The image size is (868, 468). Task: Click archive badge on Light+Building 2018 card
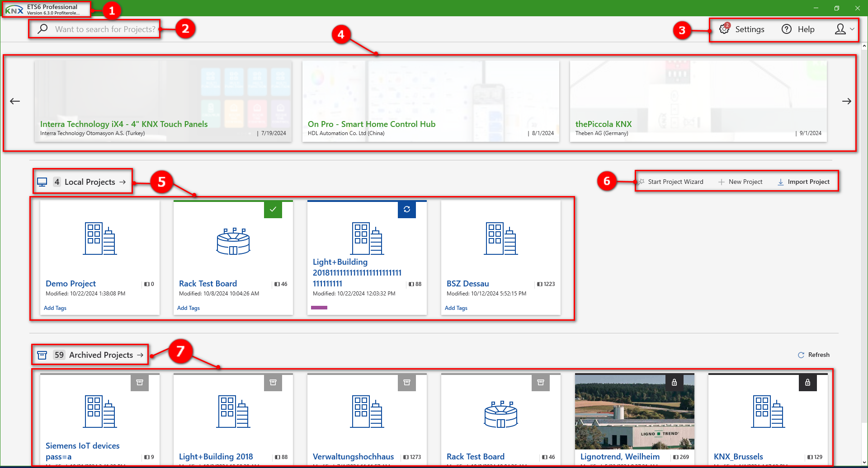tap(273, 383)
